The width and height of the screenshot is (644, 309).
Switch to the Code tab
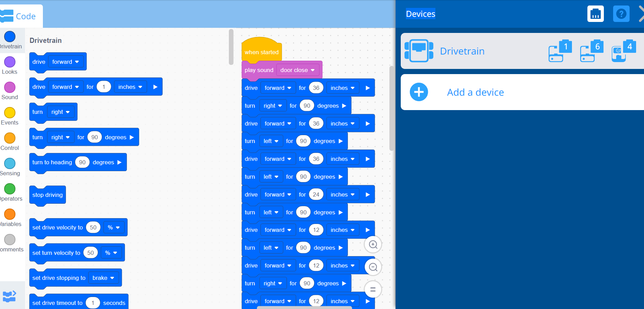click(21, 16)
